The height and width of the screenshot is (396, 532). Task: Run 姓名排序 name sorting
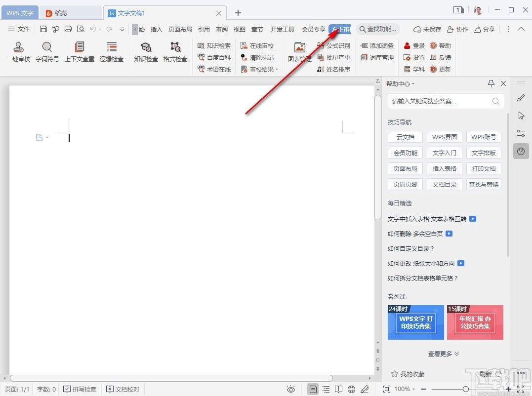coord(333,70)
